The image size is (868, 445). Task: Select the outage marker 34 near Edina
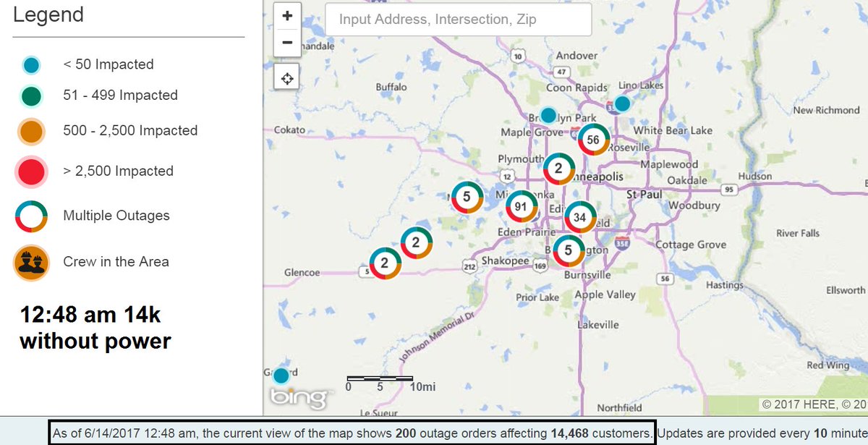[x=580, y=216]
